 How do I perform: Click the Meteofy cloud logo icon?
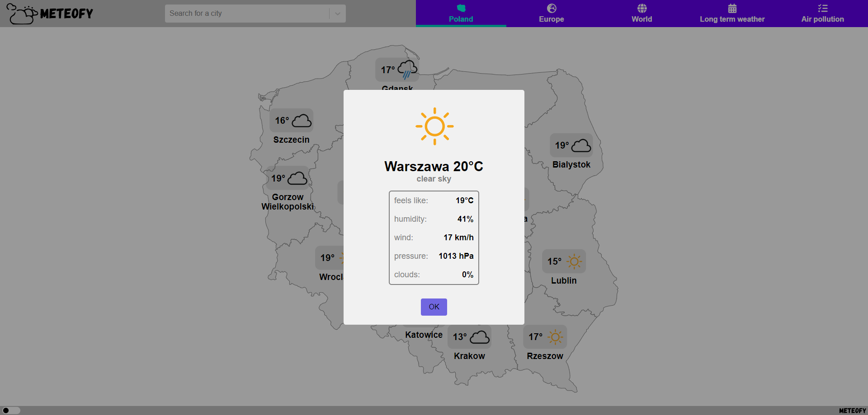[22, 14]
